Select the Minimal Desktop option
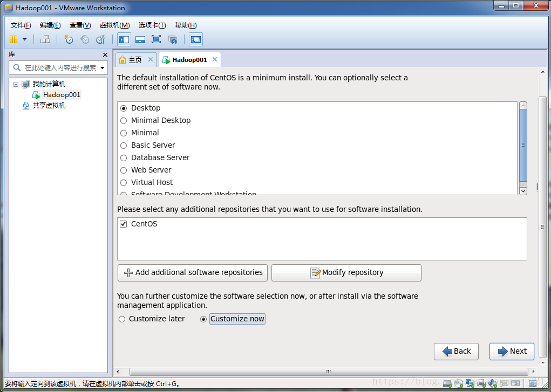This screenshot has height=392, width=551. pos(124,120)
